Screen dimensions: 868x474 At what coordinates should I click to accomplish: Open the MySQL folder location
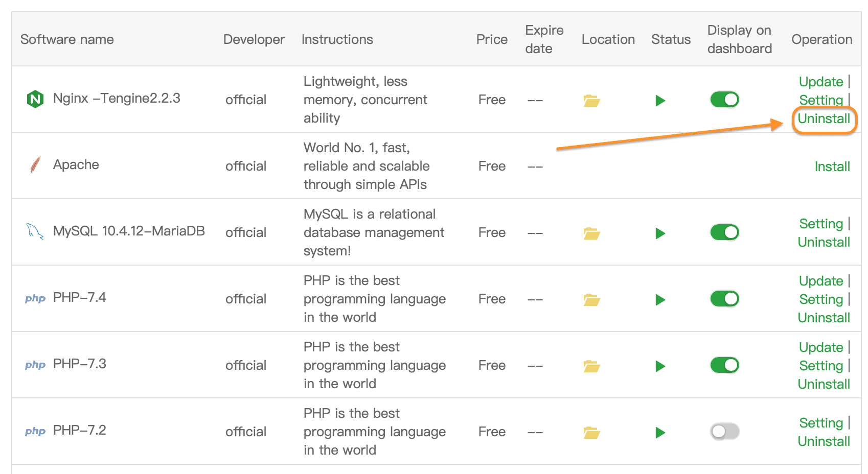[x=591, y=233]
